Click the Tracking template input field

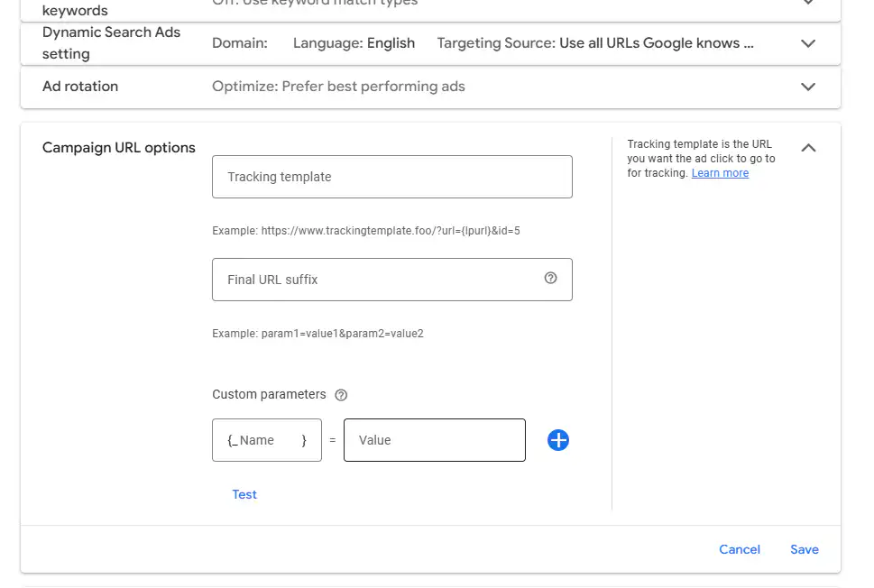coord(391,177)
